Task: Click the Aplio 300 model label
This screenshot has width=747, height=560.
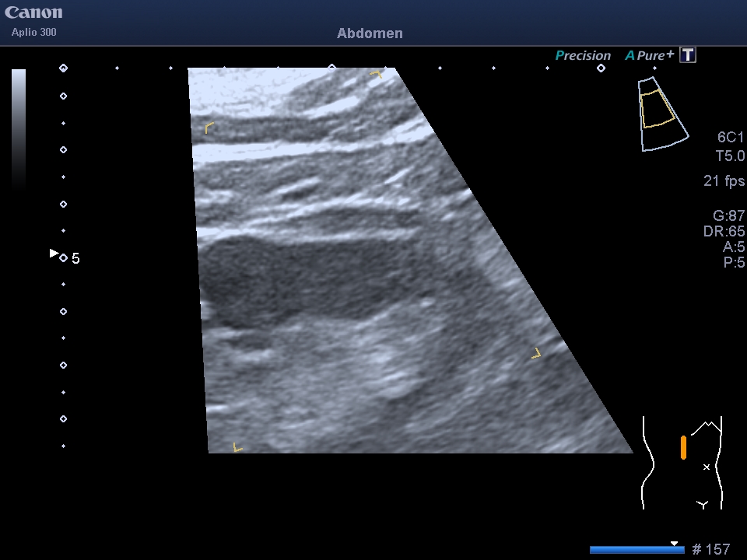Action: (x=33, y=33)
